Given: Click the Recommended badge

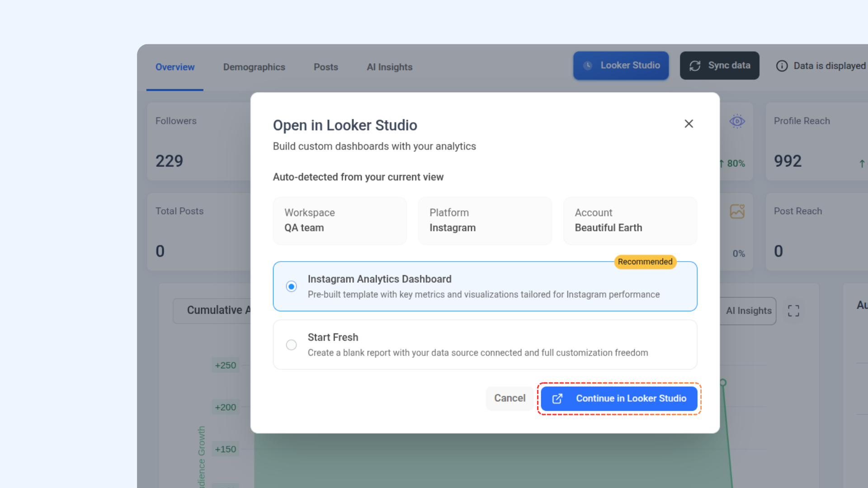Looking at the screenshot, I should [645, 262].
